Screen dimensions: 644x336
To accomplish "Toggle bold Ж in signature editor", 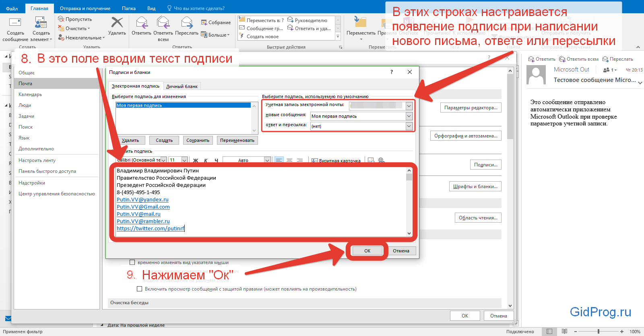I will (x=196, y=160).
